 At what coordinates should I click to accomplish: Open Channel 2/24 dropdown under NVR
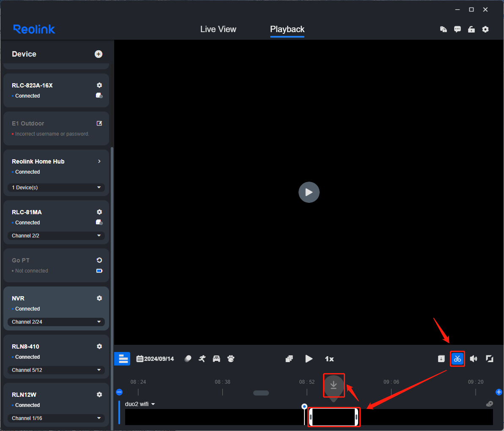[x=56, y=322]
